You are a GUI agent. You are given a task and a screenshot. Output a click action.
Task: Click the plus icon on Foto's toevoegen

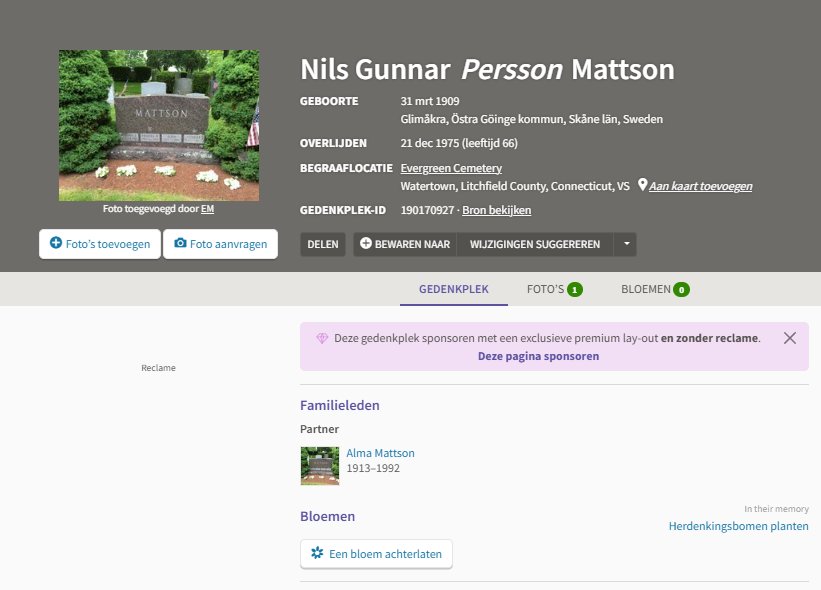click(x=56, y=243)
